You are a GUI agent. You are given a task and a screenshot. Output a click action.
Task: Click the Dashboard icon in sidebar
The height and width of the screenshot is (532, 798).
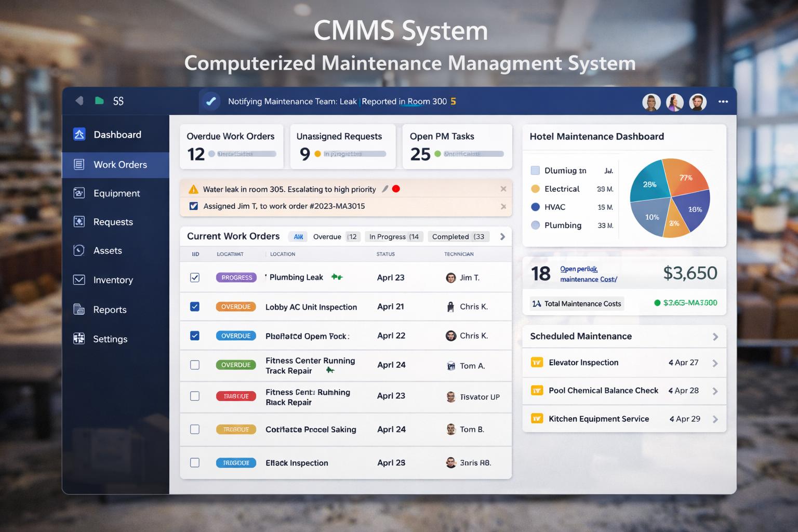pyautogui.click(x=79, y=135)
